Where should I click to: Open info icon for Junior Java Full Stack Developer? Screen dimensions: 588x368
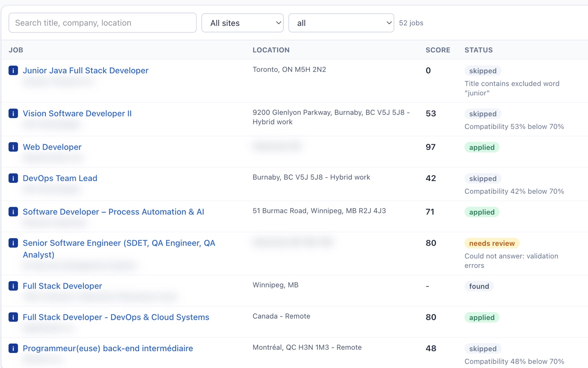(x=13, y=70)
